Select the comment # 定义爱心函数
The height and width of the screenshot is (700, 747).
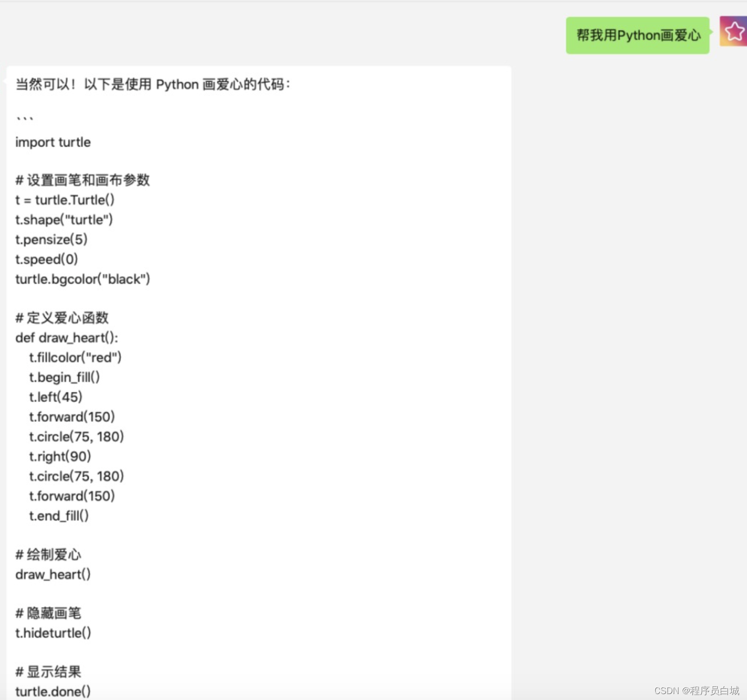62,318
